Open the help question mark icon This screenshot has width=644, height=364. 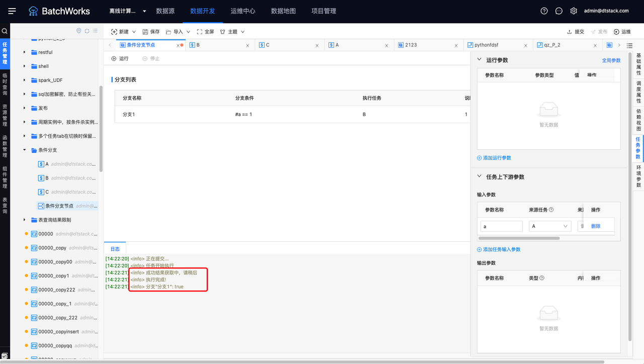(544, 11)
